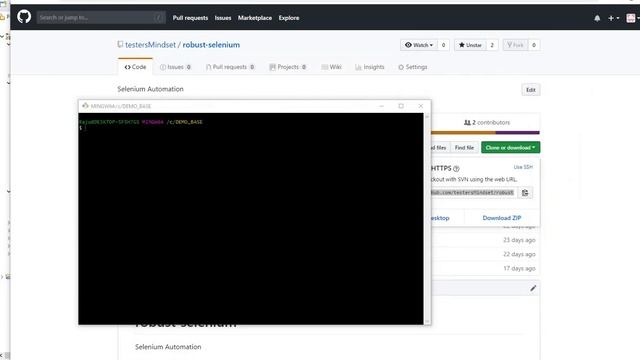Click inside the MINGW64 terminal prompt area
The height and width of the screenshot is (360, 640).
(x=251, y=219)
